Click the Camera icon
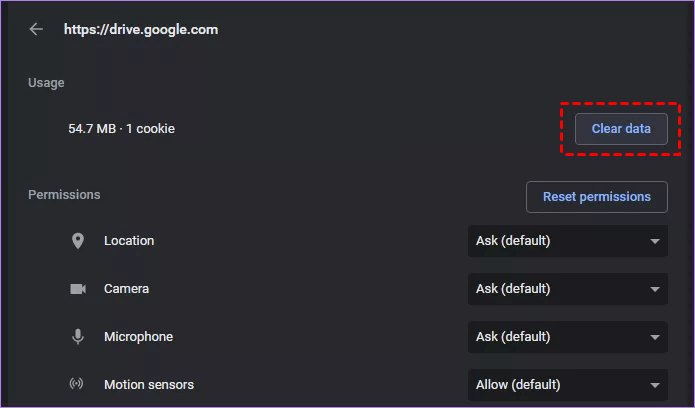 (x=78, y=289)
